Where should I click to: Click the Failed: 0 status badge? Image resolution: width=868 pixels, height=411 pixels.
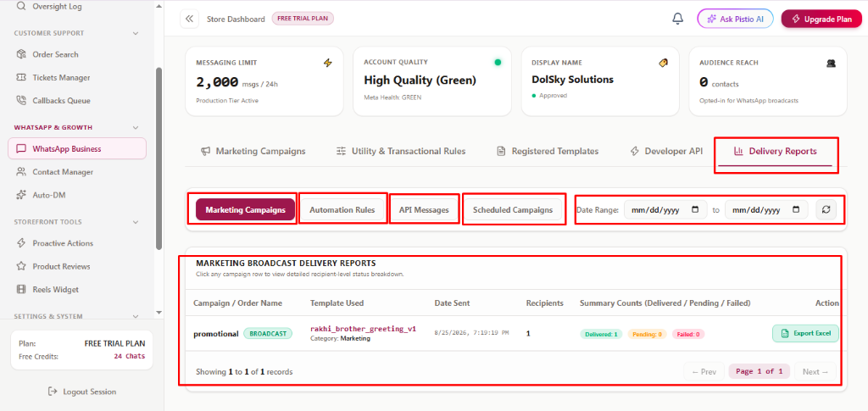pyautogui.click(x=688, y=334)
